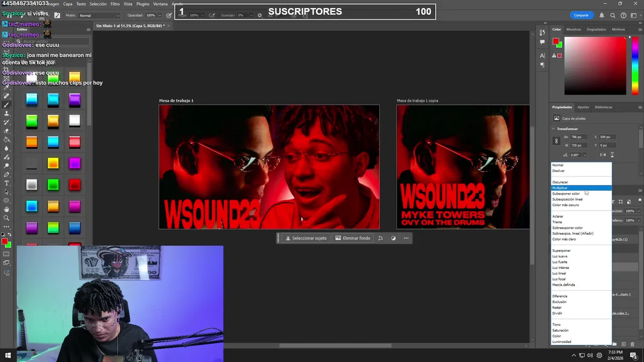Choose Trama blend mode

(581, 222)
